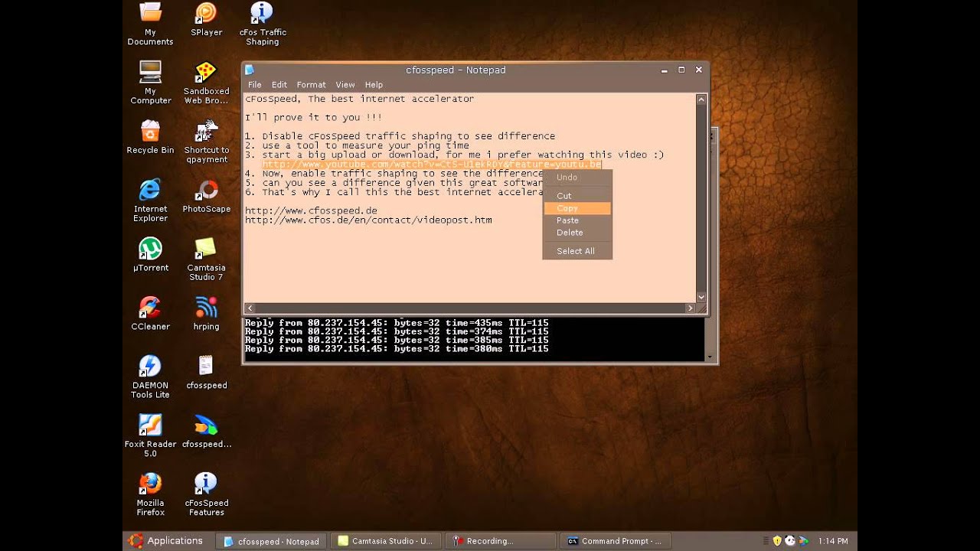Switch to Recording... taskbar button

tap(499, 541)
